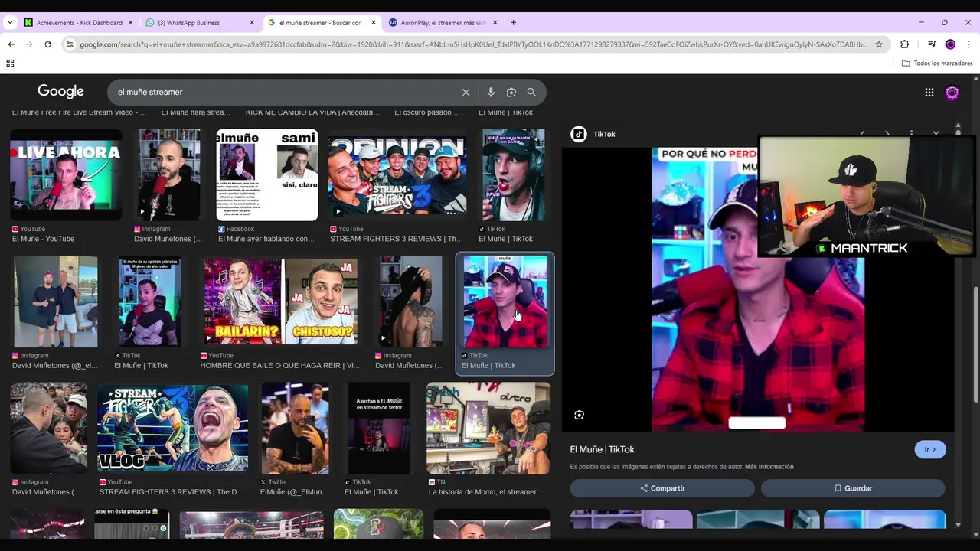This screenshot has width=980, height=551.
Task: Search inside image with Lens icon on preview
Action: (x=579, y=415)
